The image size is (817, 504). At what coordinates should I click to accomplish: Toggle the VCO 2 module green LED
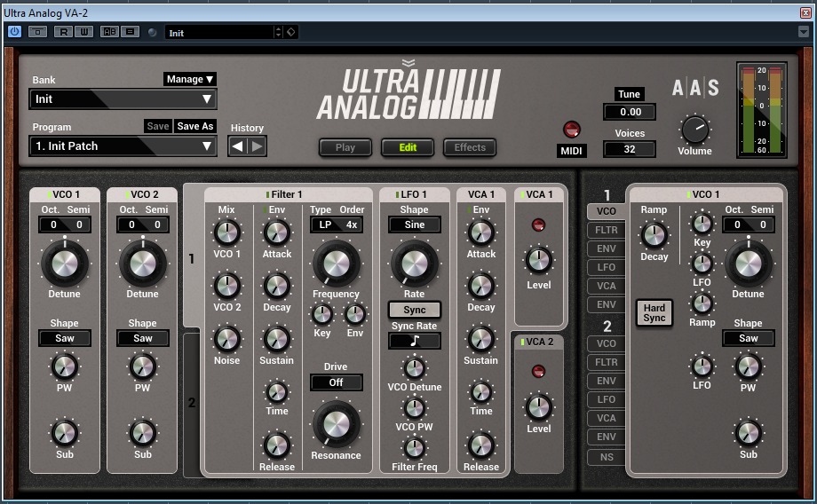(x=127, y=194)
